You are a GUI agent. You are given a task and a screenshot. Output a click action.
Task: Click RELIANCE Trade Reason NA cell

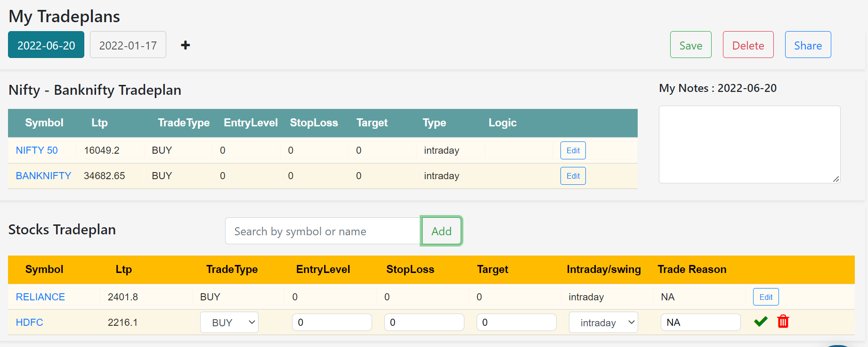coord(668,297)
